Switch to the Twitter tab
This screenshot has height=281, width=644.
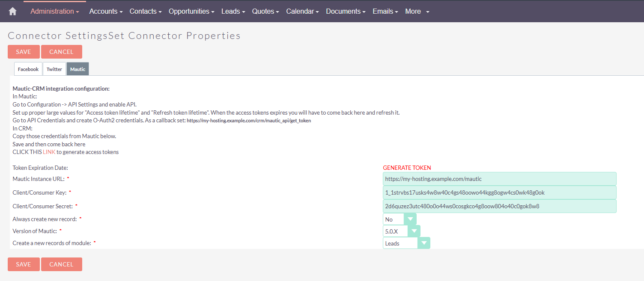point(54,69)
